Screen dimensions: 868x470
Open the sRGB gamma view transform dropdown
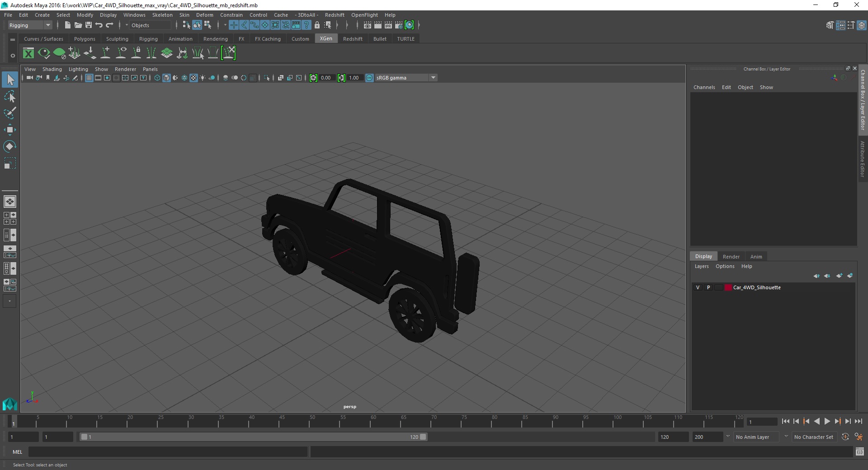click(x=406, y=78)
